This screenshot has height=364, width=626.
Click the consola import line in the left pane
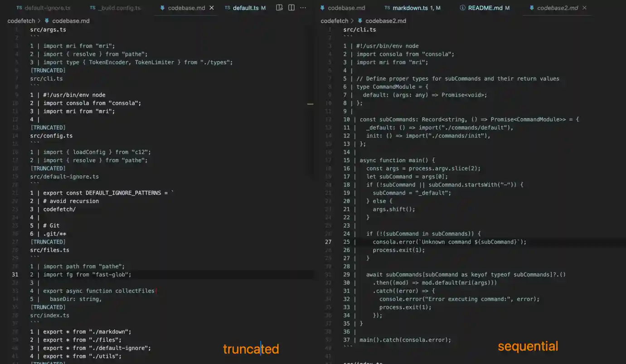(86, 103)
